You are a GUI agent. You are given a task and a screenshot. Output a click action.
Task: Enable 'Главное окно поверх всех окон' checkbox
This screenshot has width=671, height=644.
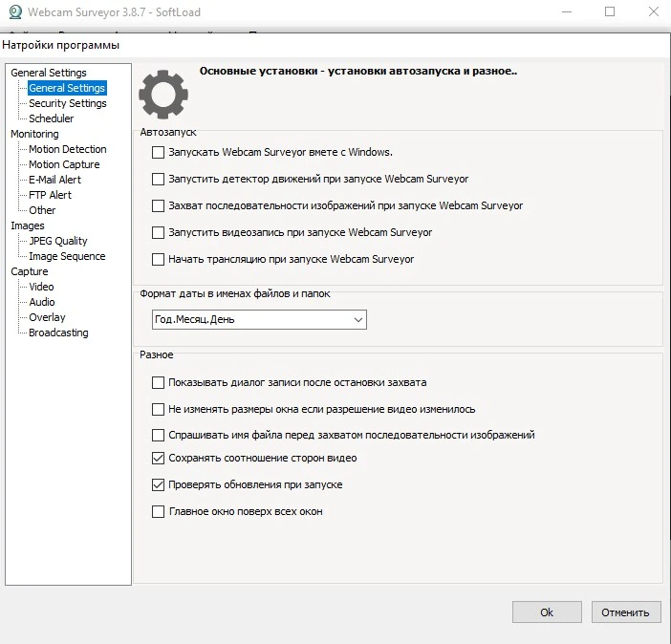[158, 512]
